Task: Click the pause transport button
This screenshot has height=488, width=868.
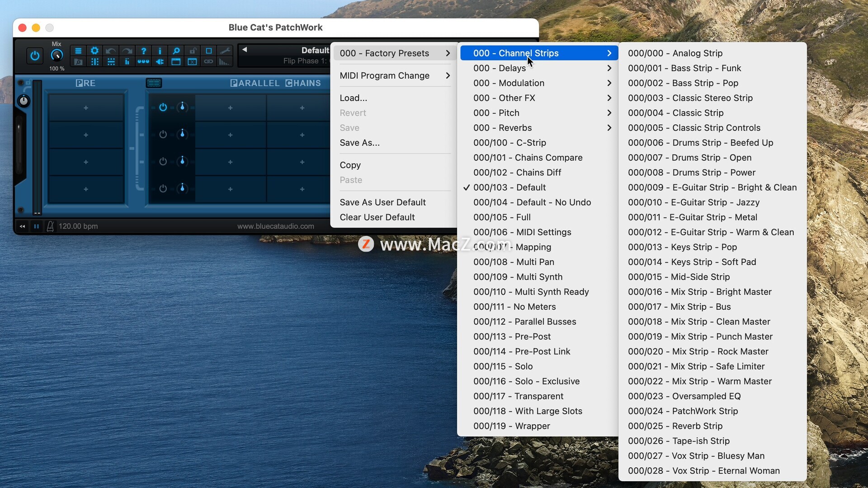Action: pyautogui.click(x=36, y=226)
